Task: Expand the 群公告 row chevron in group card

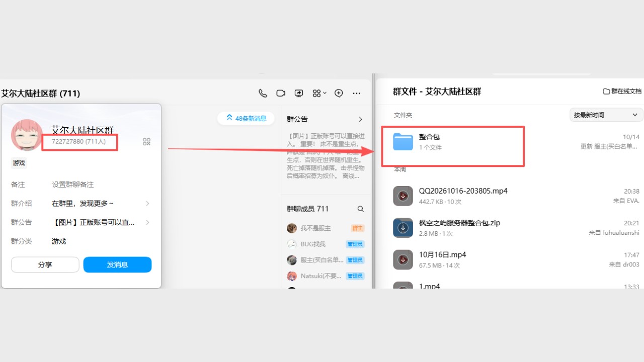Action: pos(147,222)
